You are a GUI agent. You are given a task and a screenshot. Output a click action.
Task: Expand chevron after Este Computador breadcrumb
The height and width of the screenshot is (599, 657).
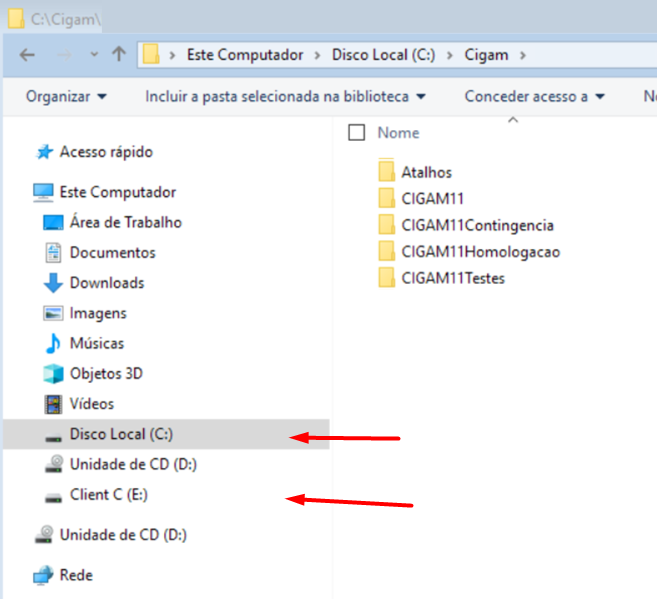coord(317,55)
